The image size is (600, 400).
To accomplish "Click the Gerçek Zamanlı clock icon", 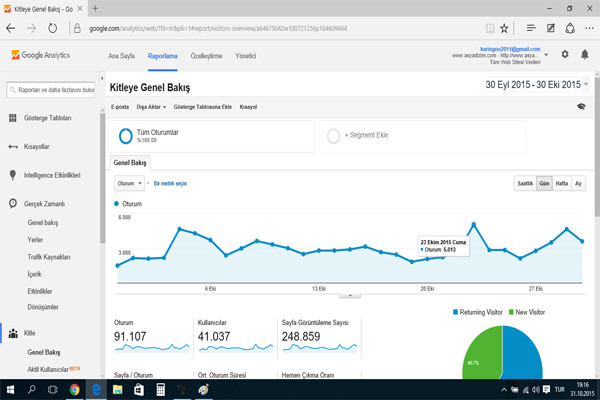I will tap(13, 203).
